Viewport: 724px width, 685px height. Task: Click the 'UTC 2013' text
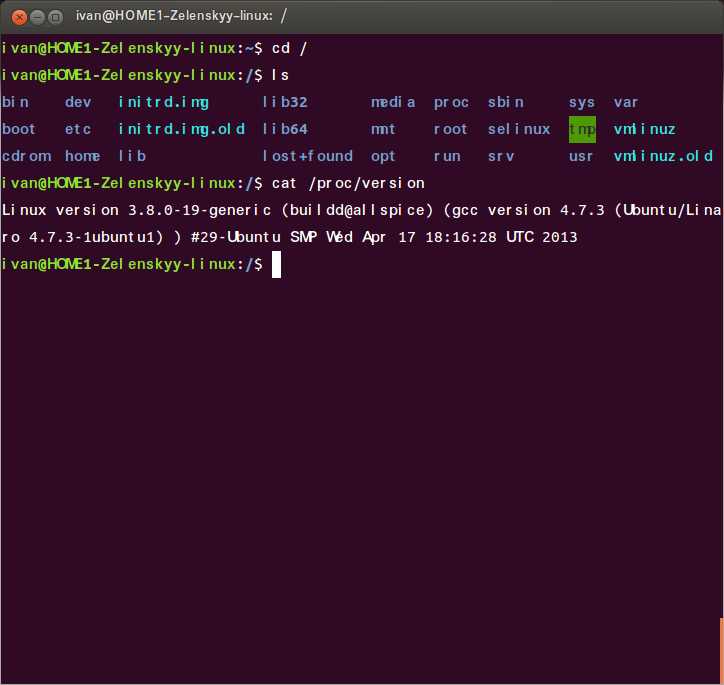tap(542, 237)
